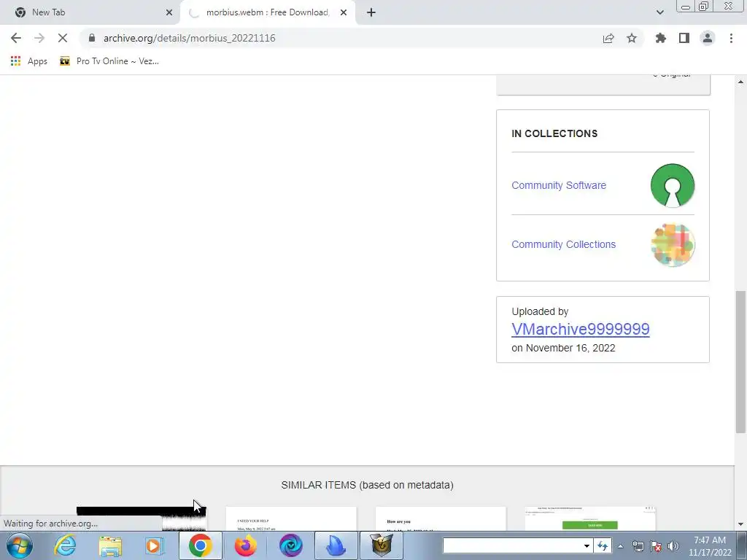Close the New Tab tab
747x560 pixels.
coord(169,12)
